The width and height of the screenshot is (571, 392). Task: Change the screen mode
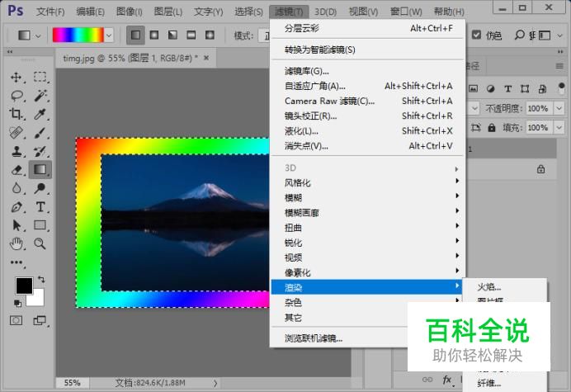[40, 320]
